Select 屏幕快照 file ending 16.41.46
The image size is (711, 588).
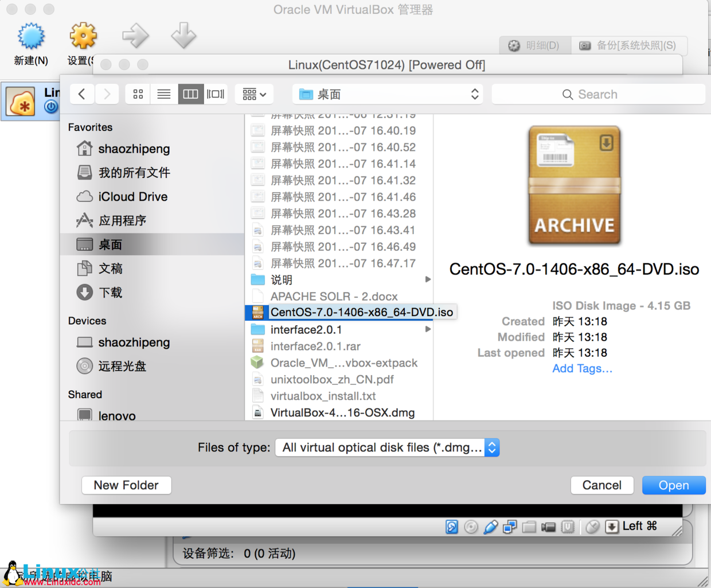pos(339,197)
